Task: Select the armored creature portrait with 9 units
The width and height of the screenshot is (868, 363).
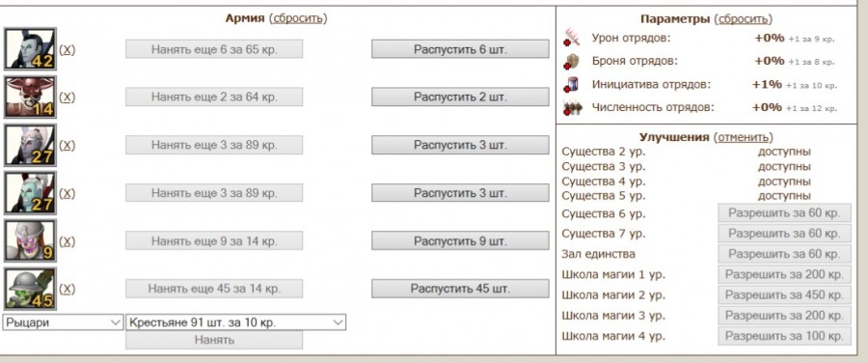Action: [31, 241]
